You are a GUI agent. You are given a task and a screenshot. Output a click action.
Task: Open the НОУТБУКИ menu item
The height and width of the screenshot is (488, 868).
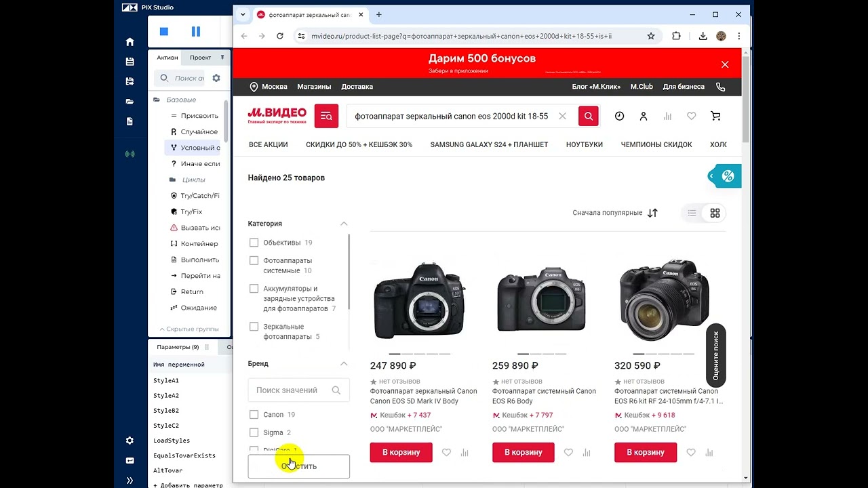click(585, 144)
